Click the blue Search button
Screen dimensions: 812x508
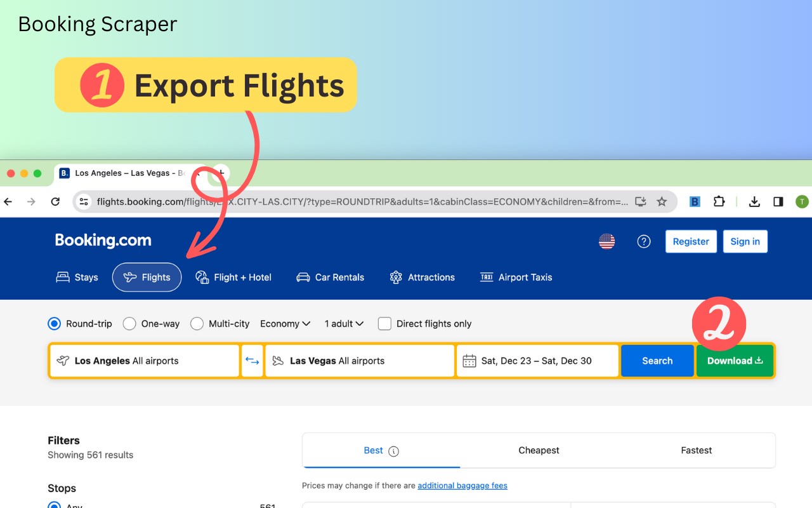(x=657, y=361)
